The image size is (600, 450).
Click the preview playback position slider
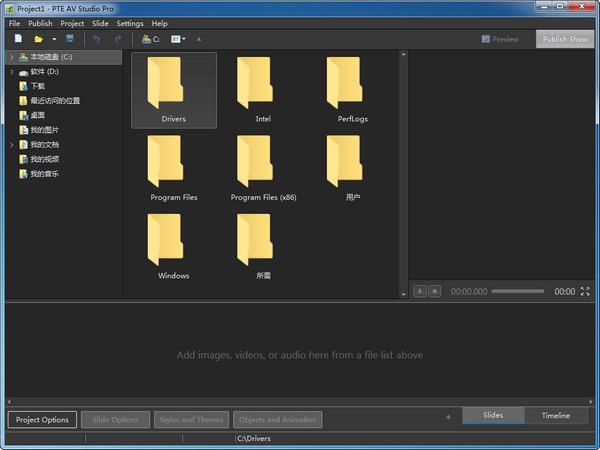click(x=518, y=291)
